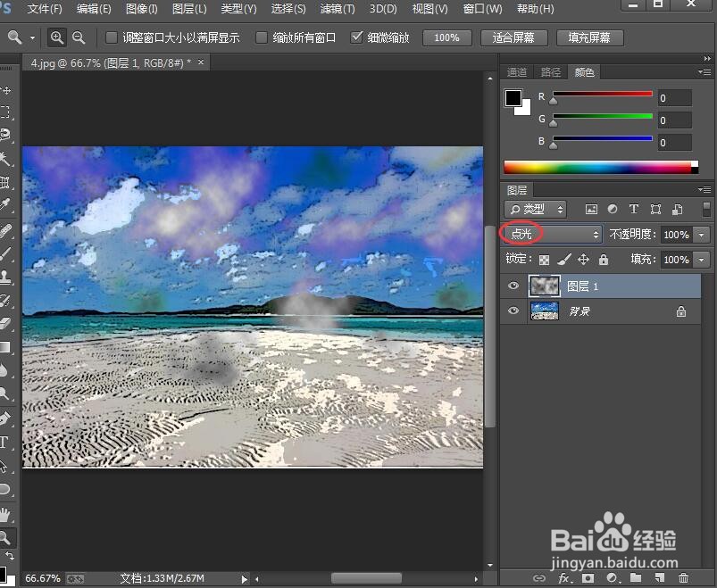
Task: Filter layers by shape layers icon
Action: click(x=655, y=210)
